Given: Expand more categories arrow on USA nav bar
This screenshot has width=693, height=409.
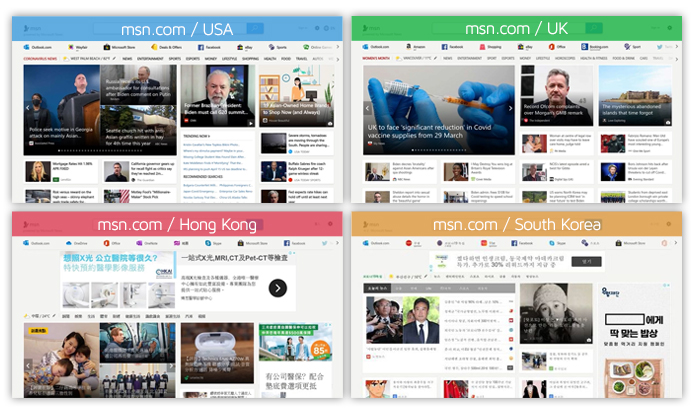Looking at the screenshot, I should 338,59.
